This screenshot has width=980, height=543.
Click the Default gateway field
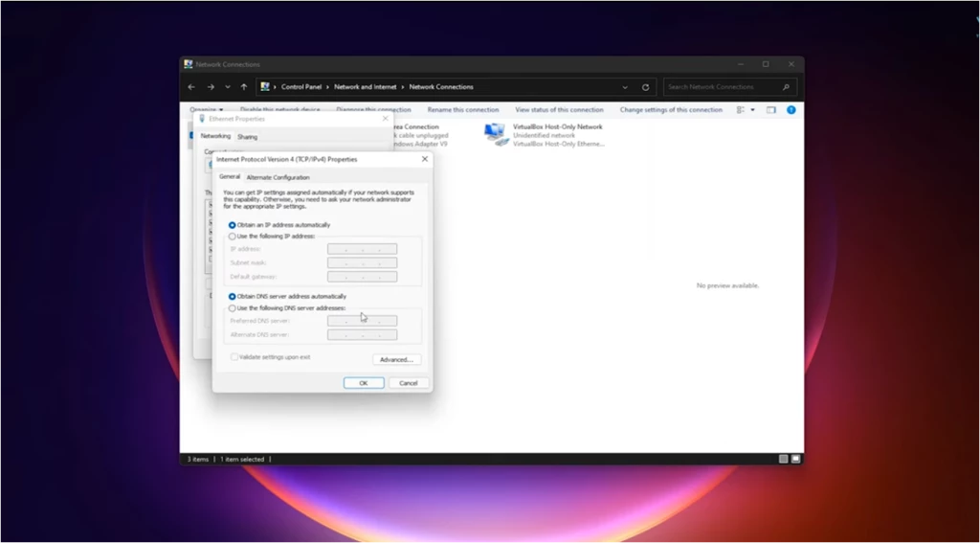(363, 277)
